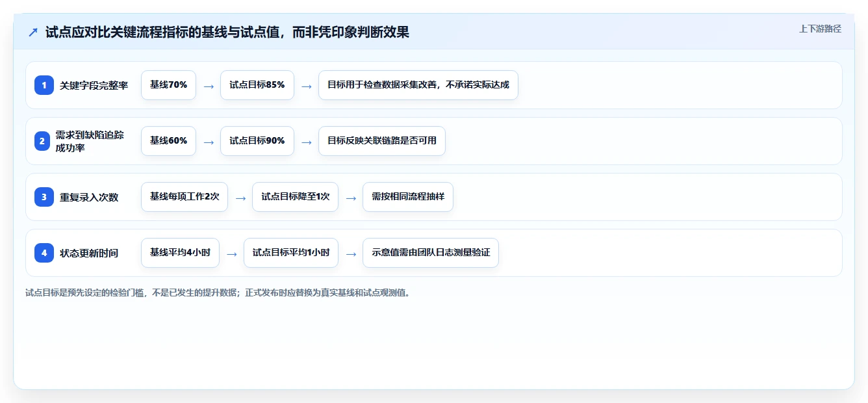The width and height of the screenshot is (868, 403).
Task: Click the 示意值需由团队日志测量验证 chip
Action: (x=431, y=253)
